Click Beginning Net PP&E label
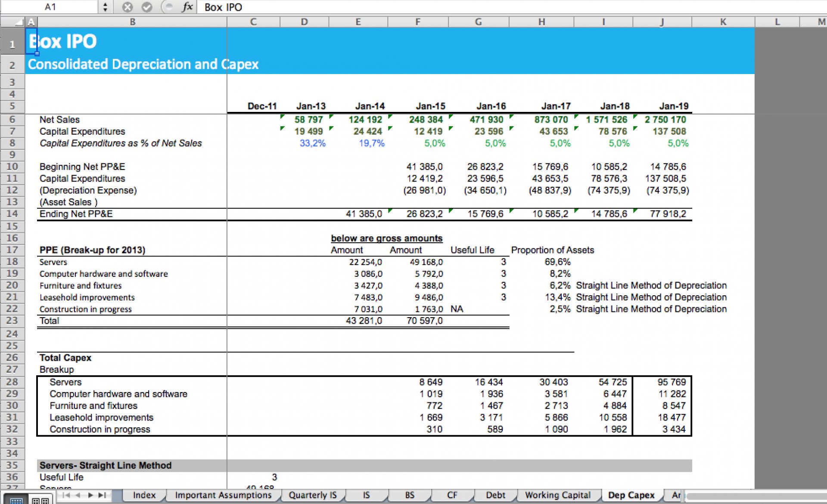827x504 pixels. click(x=82, y=167)
